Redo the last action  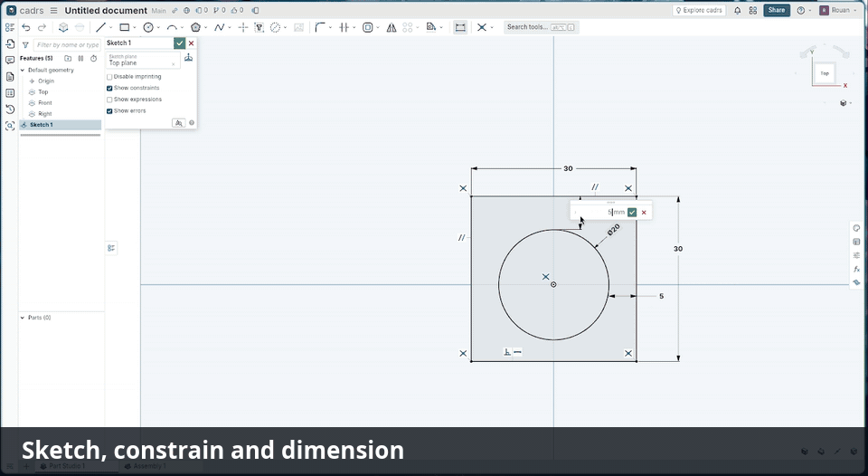(42, 27)
